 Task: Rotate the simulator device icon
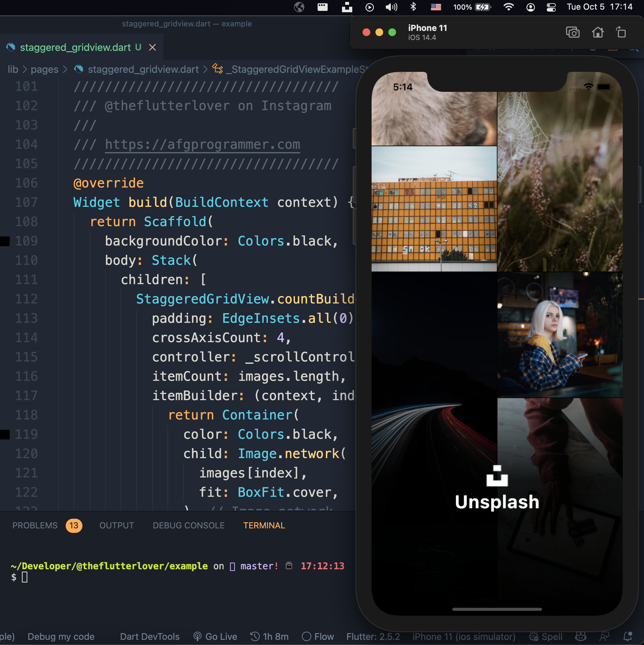[621, 33]
